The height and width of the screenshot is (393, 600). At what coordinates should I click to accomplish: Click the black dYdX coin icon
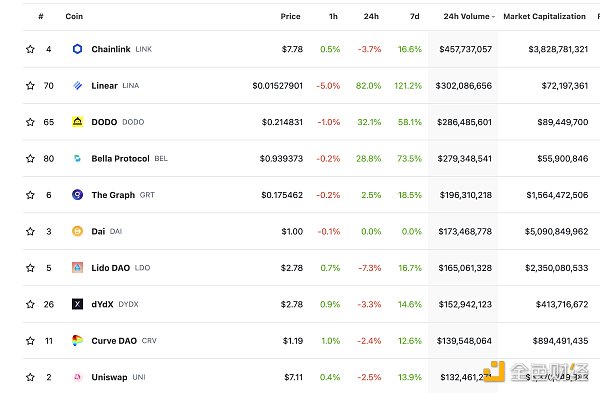[77, 304]
